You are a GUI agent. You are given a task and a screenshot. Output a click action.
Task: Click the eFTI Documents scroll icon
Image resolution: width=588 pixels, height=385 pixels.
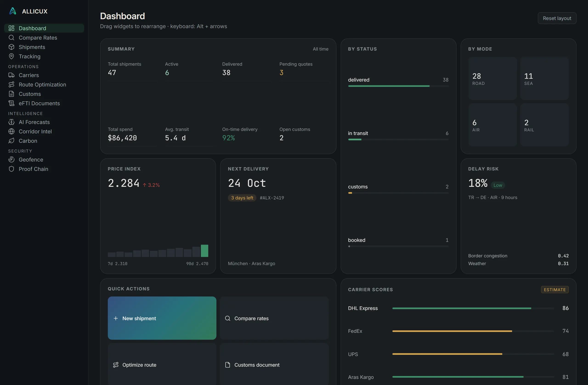click(11, 103)
